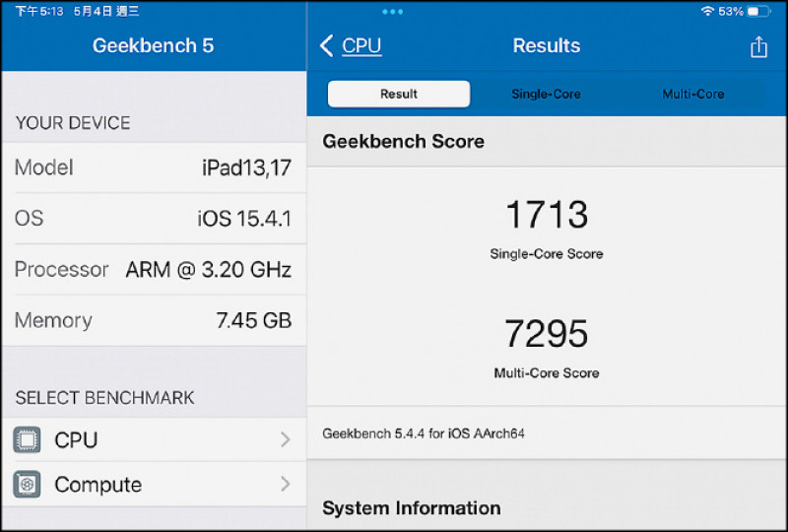Tap the three-dot multitasking indicator
The width and height of the screenshot is (788, 532).
click(392, 12)
